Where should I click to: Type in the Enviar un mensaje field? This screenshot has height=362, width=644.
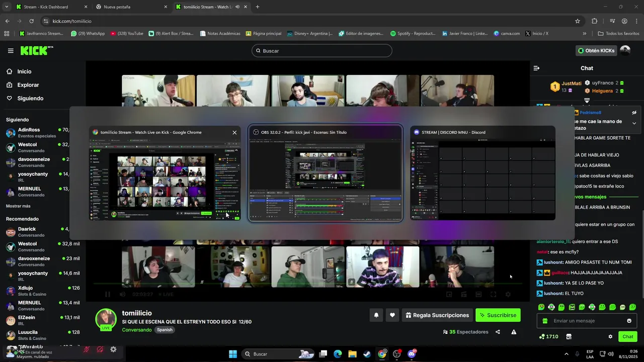tap(586, 321)
